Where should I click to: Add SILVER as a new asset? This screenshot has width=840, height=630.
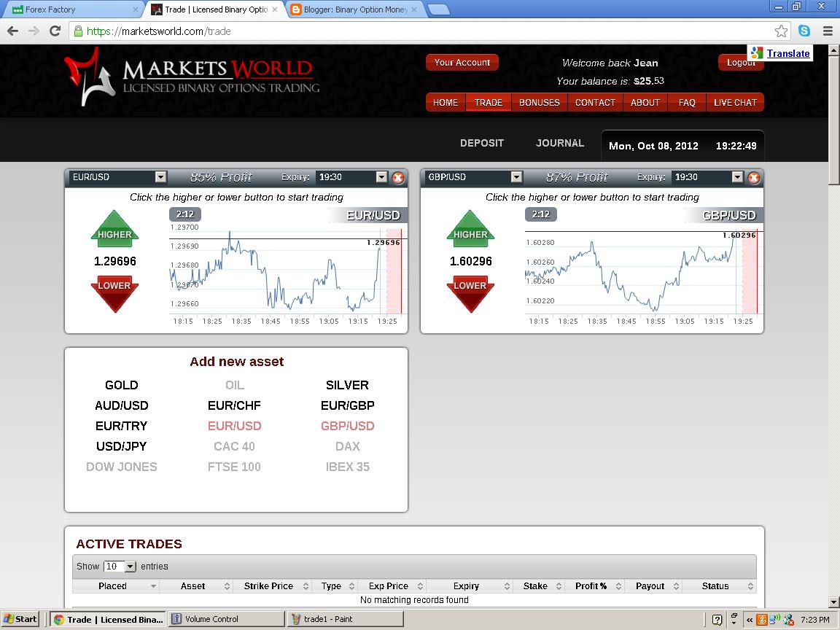(x=347, y=385)
